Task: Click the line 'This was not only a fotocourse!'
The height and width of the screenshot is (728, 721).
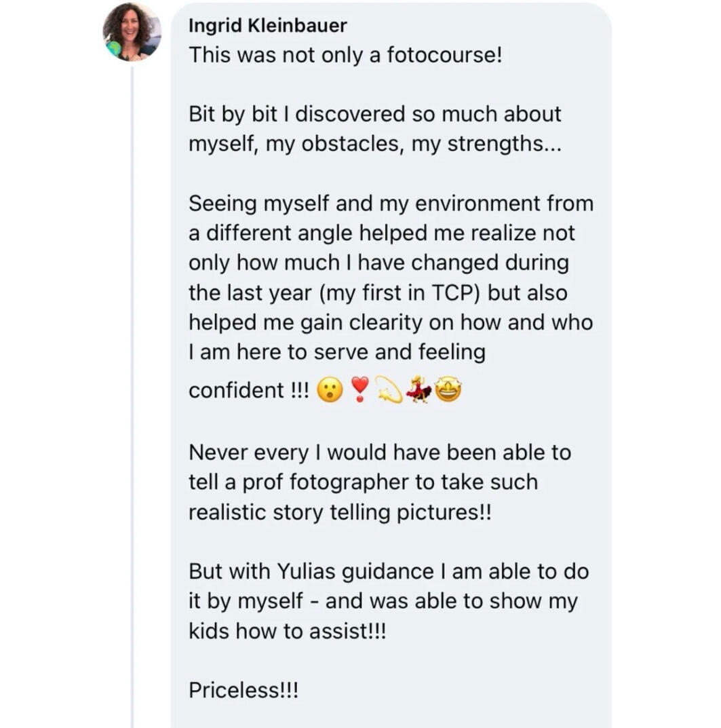Action: [x=345, y=55]
